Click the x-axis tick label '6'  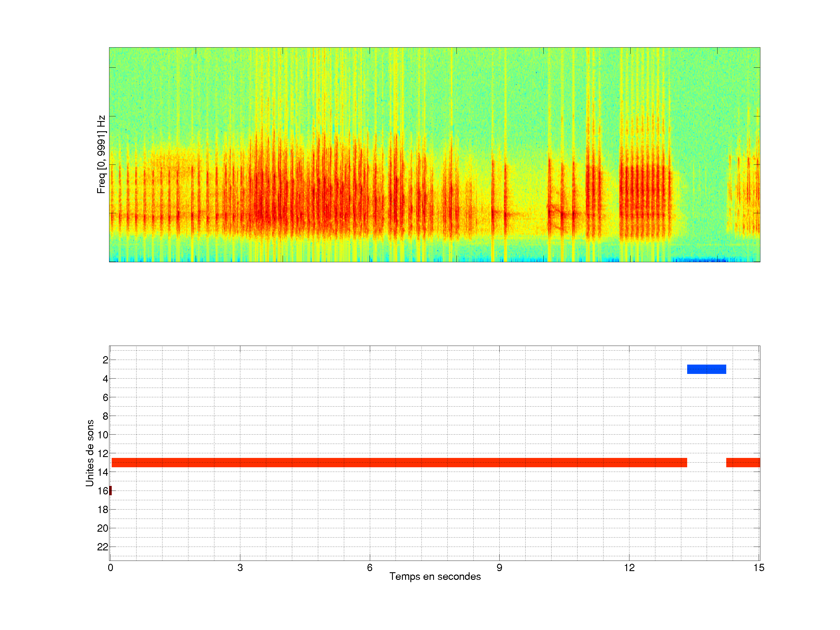(370, 568)
